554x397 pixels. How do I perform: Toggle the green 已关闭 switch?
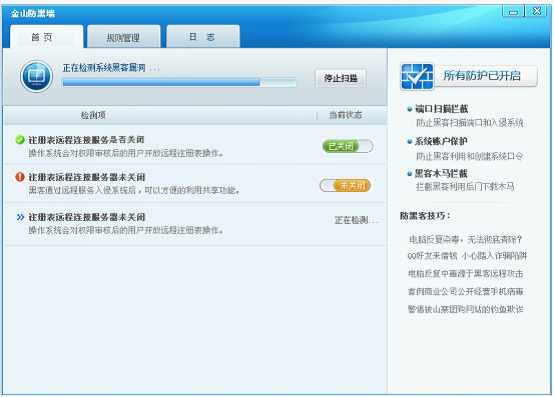tap(348, 146)
